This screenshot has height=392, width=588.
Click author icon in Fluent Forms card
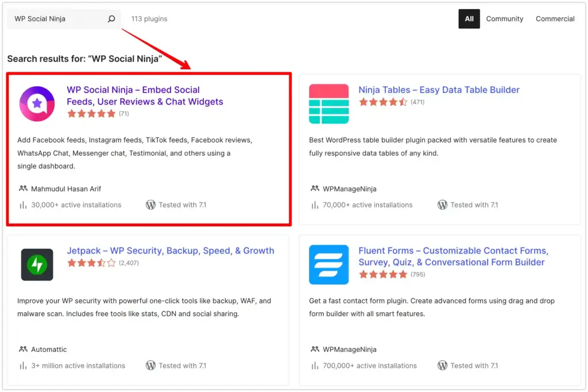tap(315, 349)
